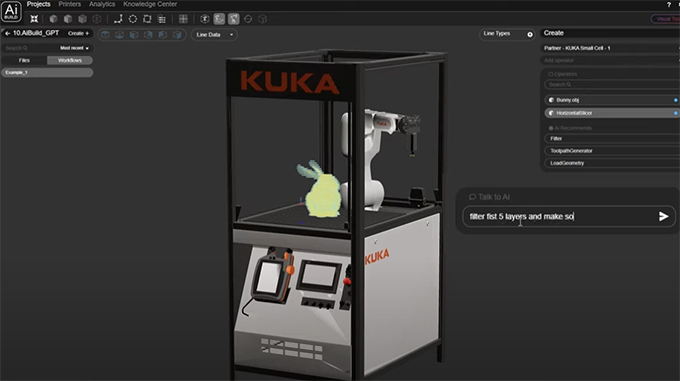Image resolution: width=680 pixels, height=381 pixels.
Task: Open the Projects menu
Action: pyautogui.click(x=39, y=4)
